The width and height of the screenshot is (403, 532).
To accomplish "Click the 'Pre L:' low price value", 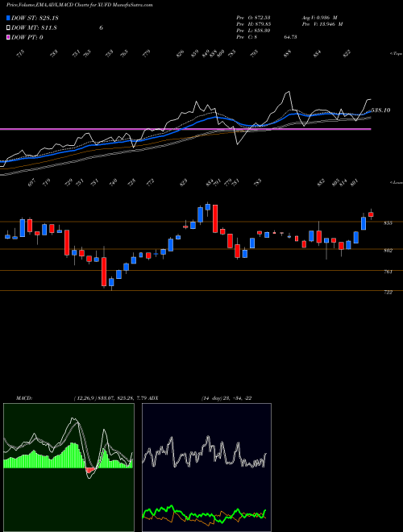I will pyautogui.click(x=253, y=31).
